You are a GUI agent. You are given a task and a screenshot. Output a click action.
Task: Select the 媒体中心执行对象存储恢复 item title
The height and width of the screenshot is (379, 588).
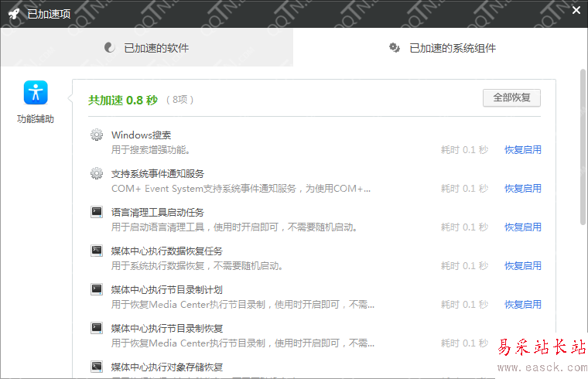167,367
